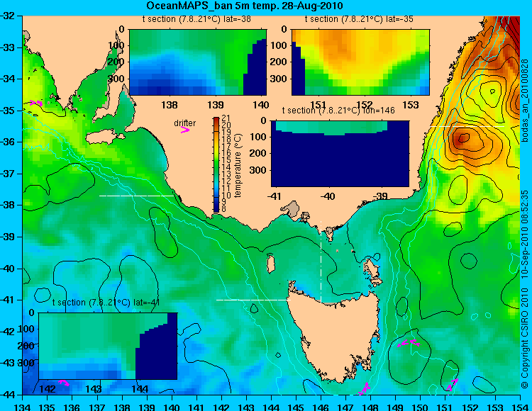Viewport: 532px width, 411px height.
Task: Click the white section line crossing the warm eddy
Action: point(467,126)
